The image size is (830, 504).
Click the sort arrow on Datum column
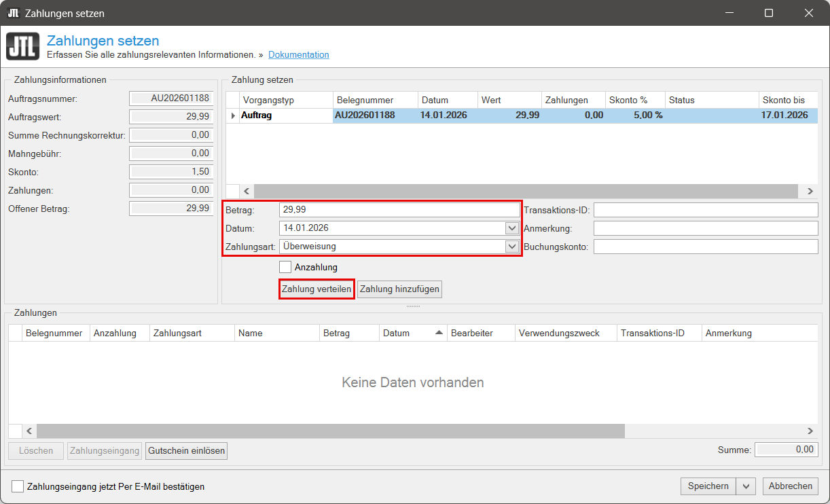[438, 333]
